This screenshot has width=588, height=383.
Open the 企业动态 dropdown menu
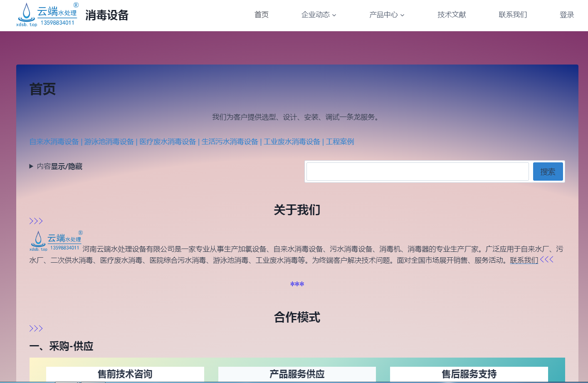click(x=318, y=15)
